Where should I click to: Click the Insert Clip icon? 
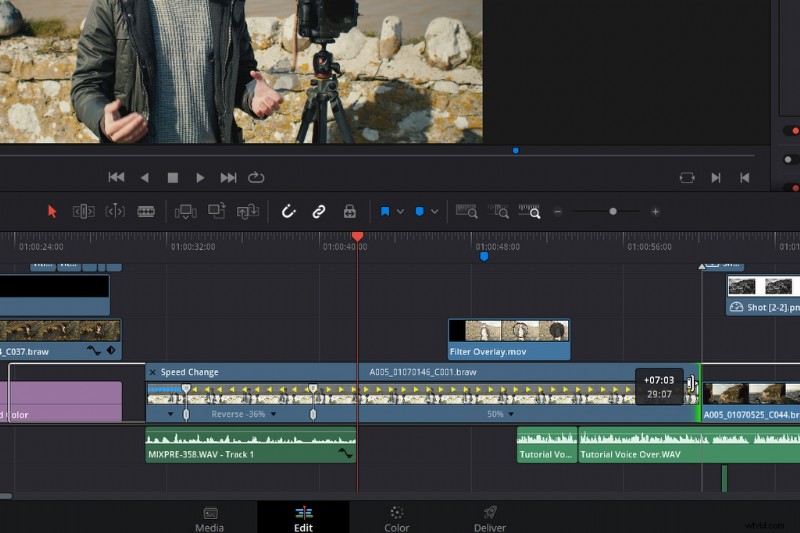186,211
